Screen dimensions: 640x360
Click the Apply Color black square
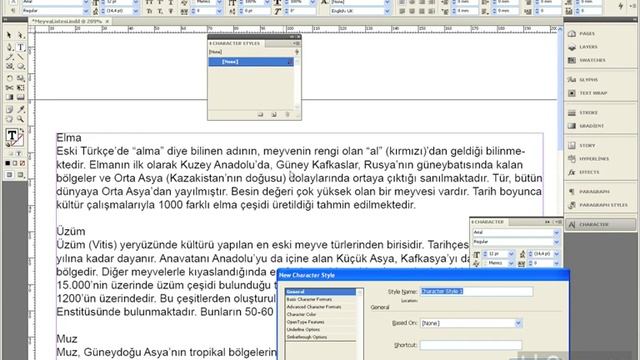coord(8,163)
